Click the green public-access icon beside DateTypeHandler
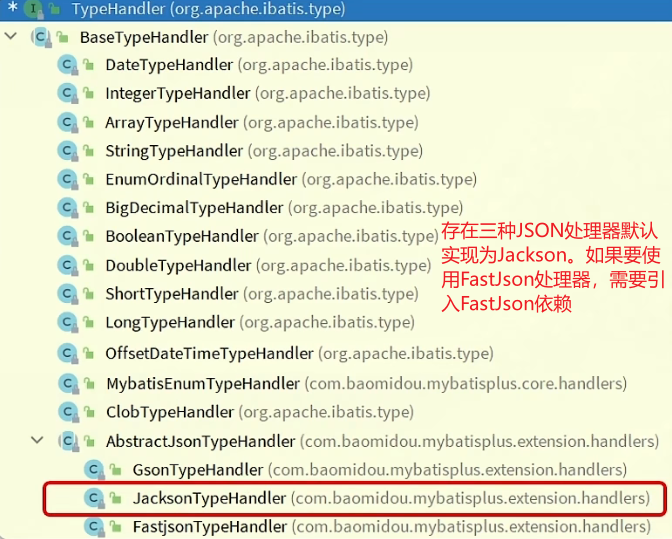The width and height of the screenshot is (672, 539). coord(88,65)
